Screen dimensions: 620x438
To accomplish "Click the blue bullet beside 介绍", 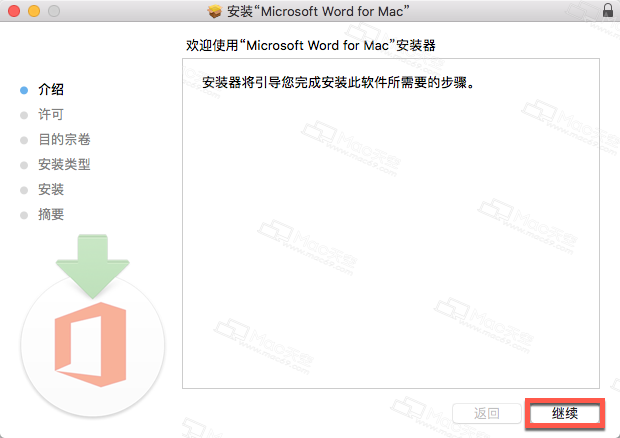I will point(24,90).
